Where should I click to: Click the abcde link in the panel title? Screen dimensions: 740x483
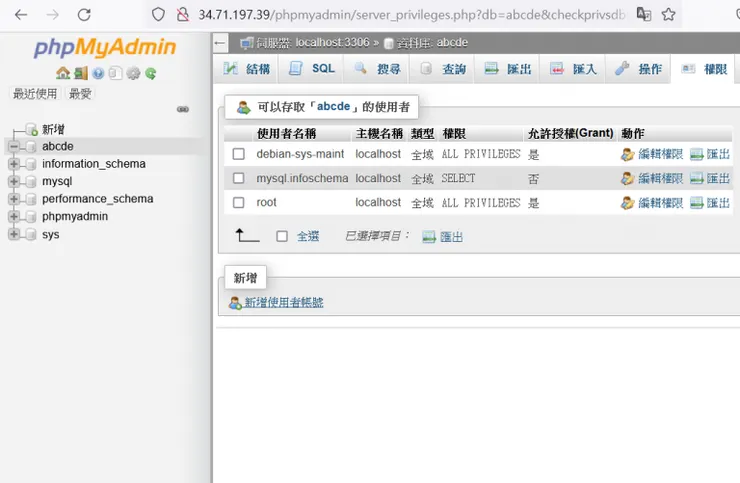point(333,106)
